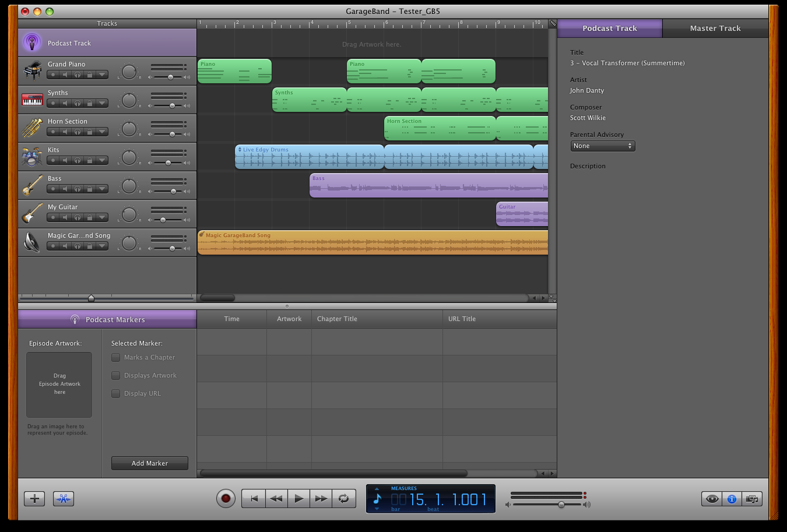The height and width of the screenshot is (532, 787).
Task: Change LCD mode with the up arrow
Action: pos(377,489)
